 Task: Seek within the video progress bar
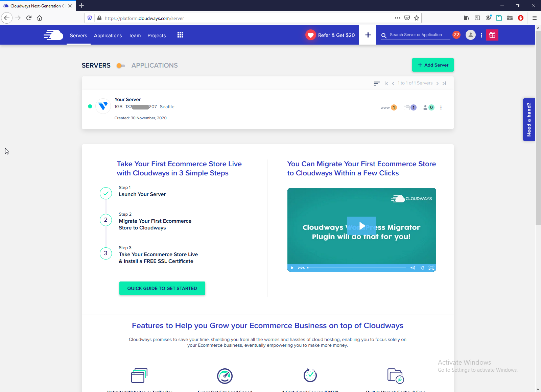[x=357, y=268]
